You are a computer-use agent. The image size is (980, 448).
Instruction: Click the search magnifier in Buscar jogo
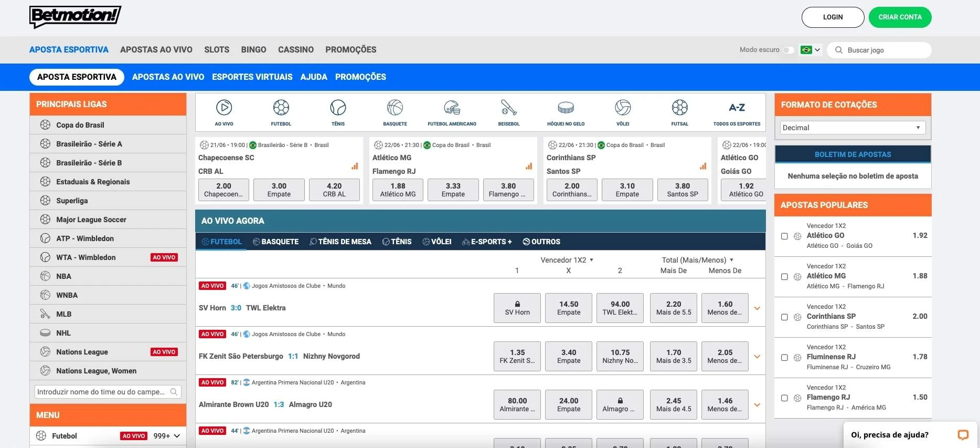(838, 50)
